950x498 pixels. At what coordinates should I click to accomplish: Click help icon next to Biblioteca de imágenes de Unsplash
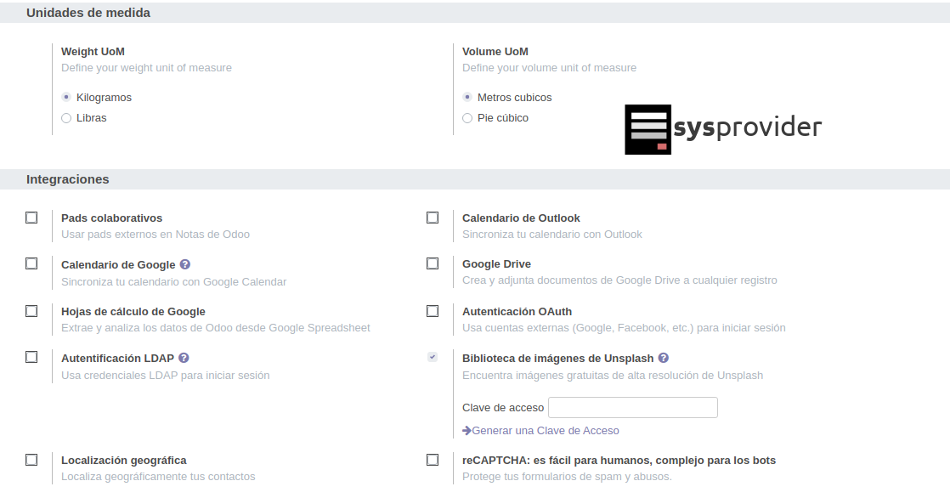point(663,358)
